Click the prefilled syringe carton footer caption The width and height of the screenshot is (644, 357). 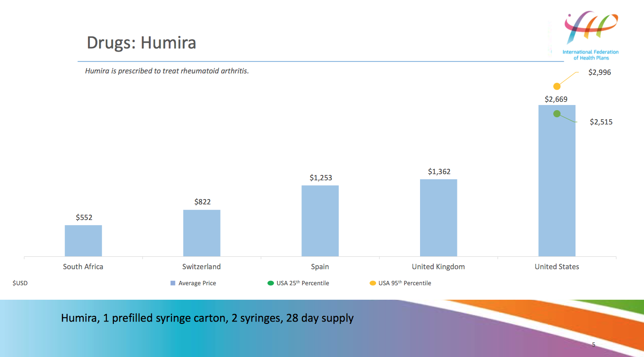[x=207, y=318]
